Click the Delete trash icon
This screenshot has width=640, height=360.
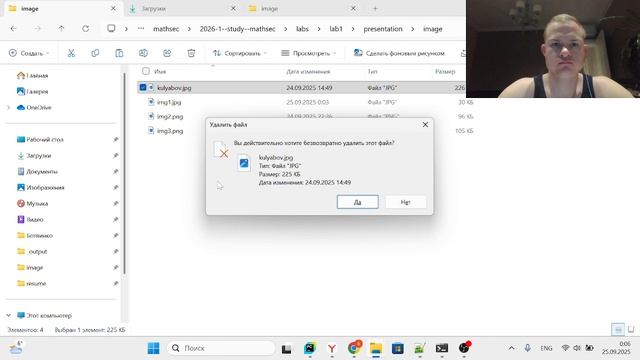tap(191, 53)
